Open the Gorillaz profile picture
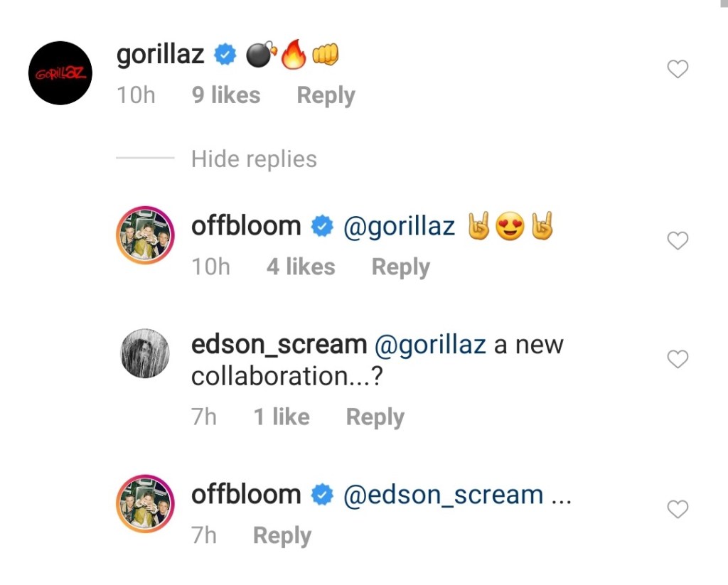Viewport: 728px width, 585px height. (x=60, y=73)
